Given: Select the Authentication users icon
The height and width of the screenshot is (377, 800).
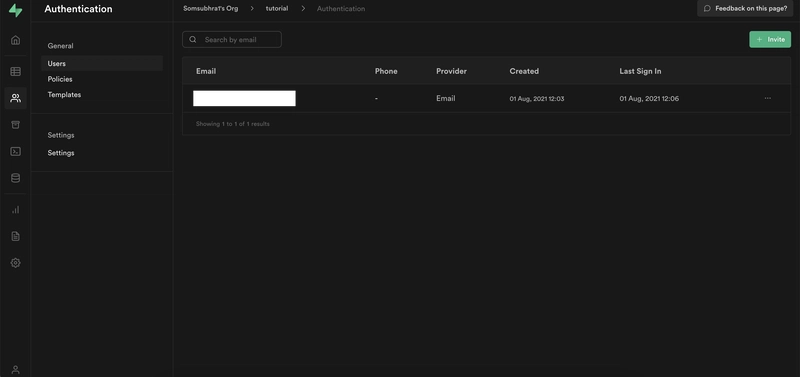Looking at the screenshot, I should point(16,98).
